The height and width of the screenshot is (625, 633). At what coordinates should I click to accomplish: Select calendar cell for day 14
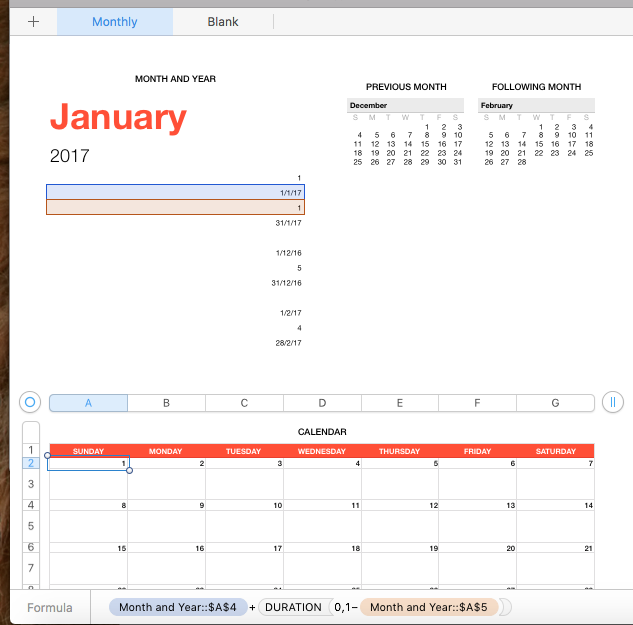click(555, 505)
